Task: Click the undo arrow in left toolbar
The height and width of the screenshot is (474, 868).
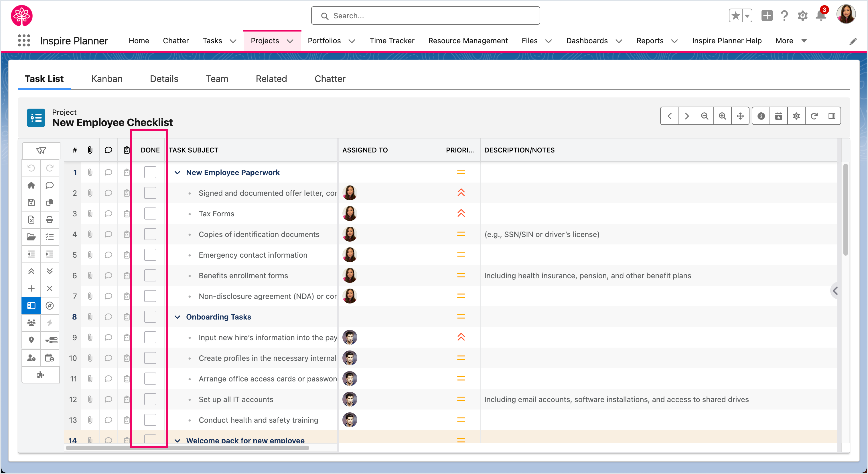Action: point(31,168)
